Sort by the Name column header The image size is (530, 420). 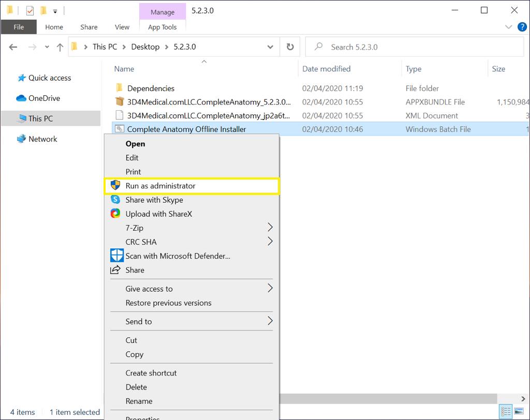(x=124, y=69)
